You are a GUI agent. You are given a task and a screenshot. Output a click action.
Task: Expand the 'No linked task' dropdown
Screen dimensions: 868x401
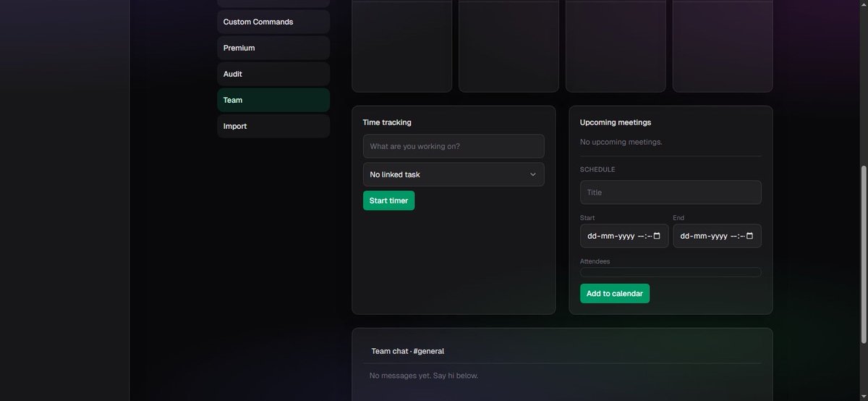tap(454, 174)
